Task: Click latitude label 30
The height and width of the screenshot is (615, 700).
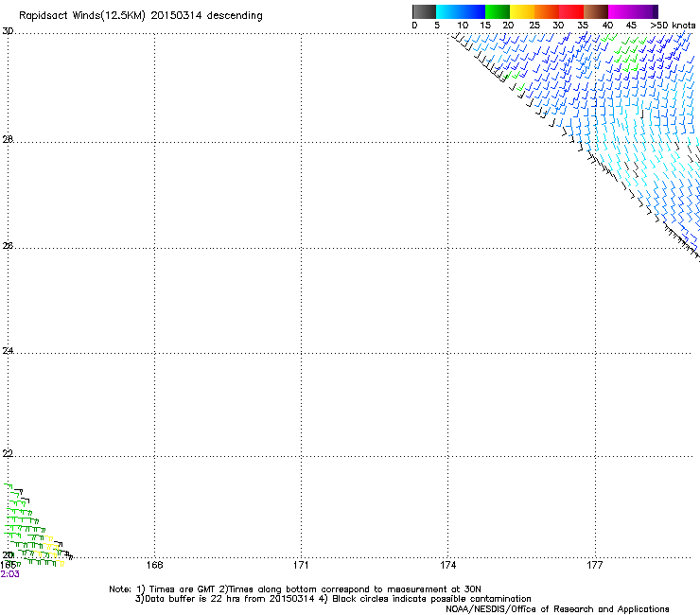Action: [x=8, y=31]
